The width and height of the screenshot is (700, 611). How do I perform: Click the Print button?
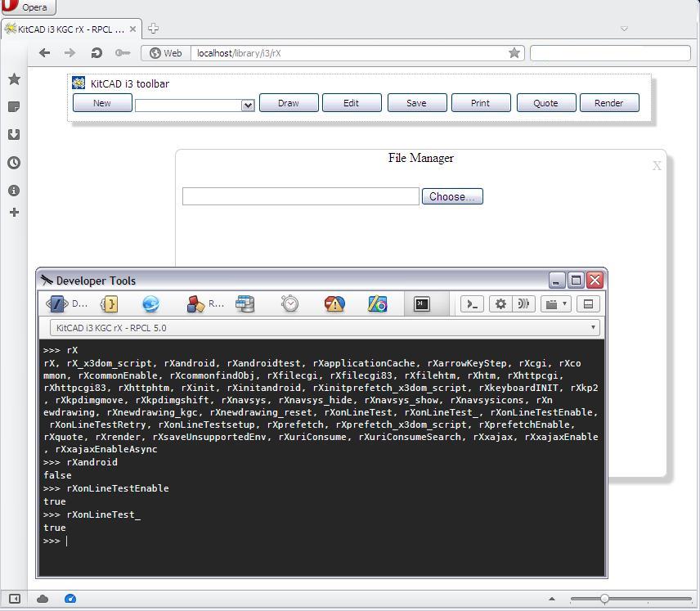tap(481, 103)
